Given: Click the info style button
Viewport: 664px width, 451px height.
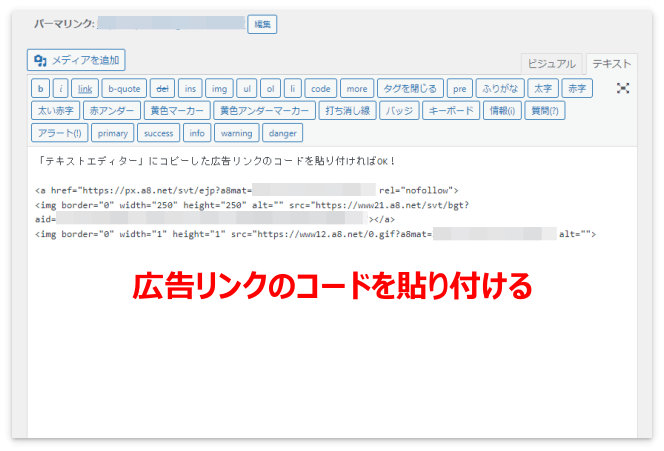Looking at the screenshot, I should point(197,133).
